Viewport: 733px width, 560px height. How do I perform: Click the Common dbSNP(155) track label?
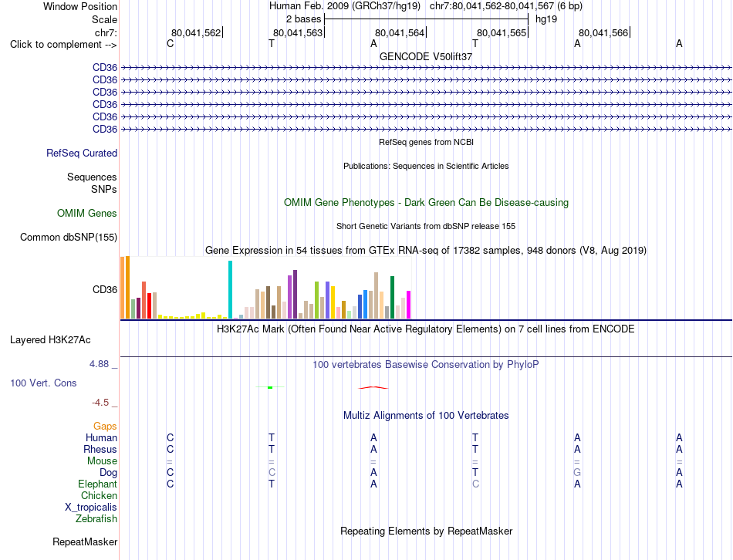[x=69, y=237]
